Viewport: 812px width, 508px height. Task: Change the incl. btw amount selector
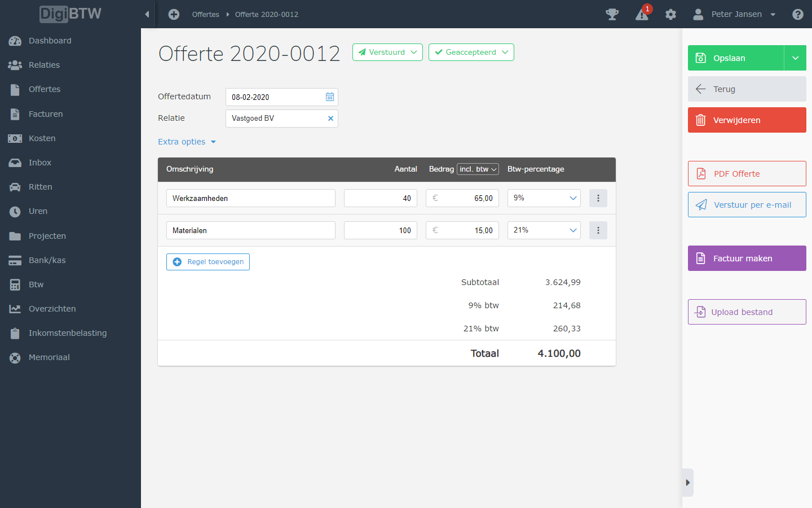[478, 169]
